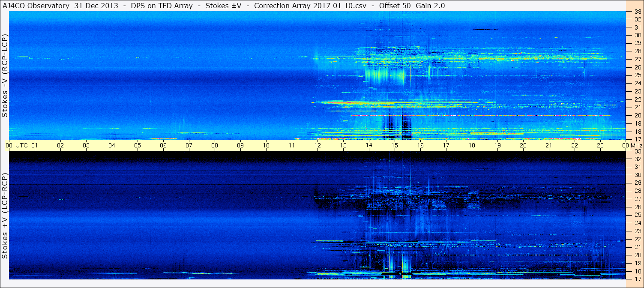644x288 pixels.
Task: Click the 19 hour mark on time axis
Action: click(x=497, y=146)
